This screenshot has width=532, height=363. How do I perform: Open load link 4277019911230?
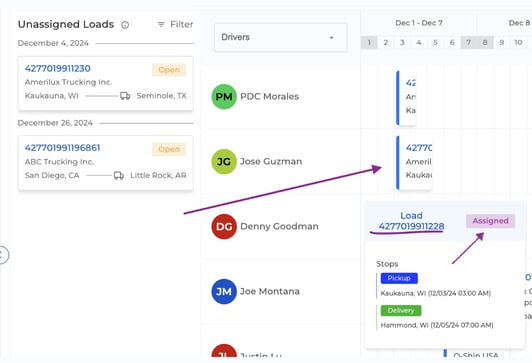58,69
